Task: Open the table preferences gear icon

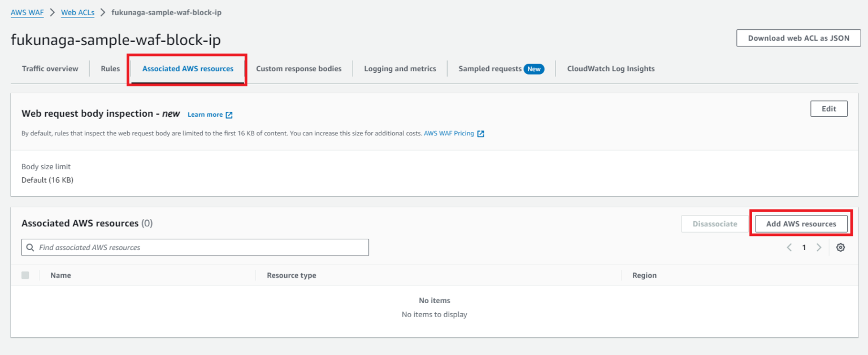Action: (x=840, y=247)
